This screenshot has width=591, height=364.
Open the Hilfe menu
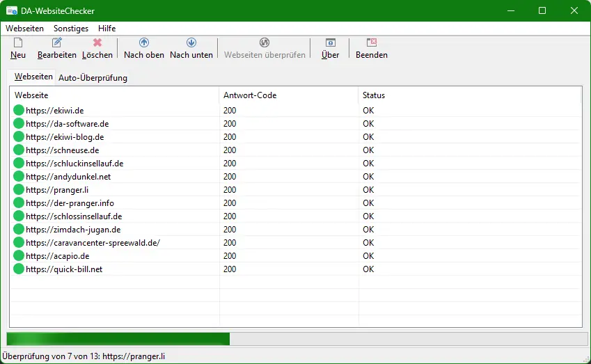pos(107,29)
